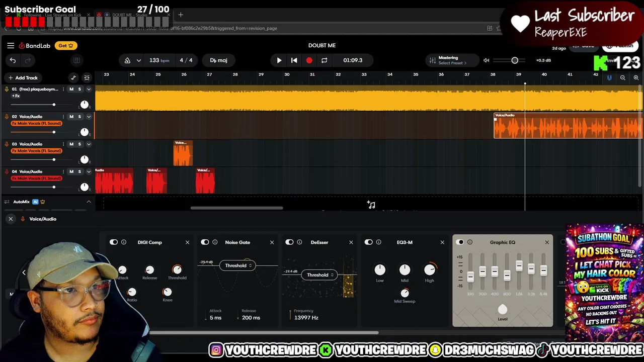Adjust track 02 volume slider
The image size is (644, 362).
(x=54, y=132)
